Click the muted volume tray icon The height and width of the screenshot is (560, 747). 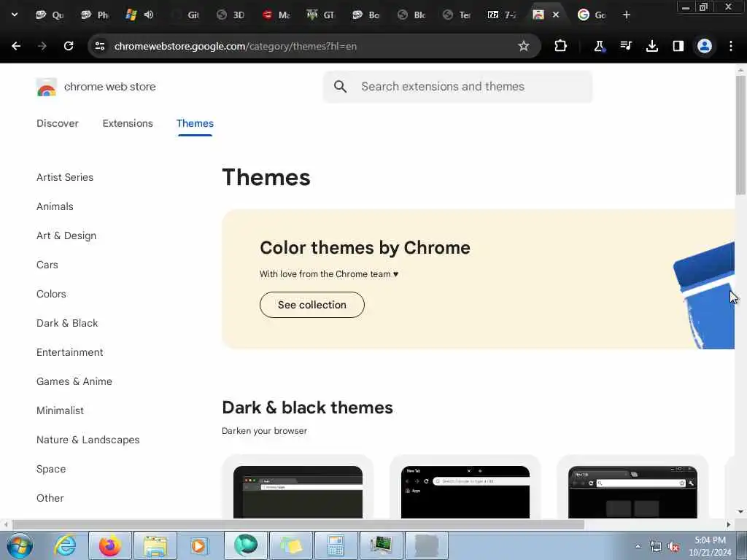(x=673, y=547)
